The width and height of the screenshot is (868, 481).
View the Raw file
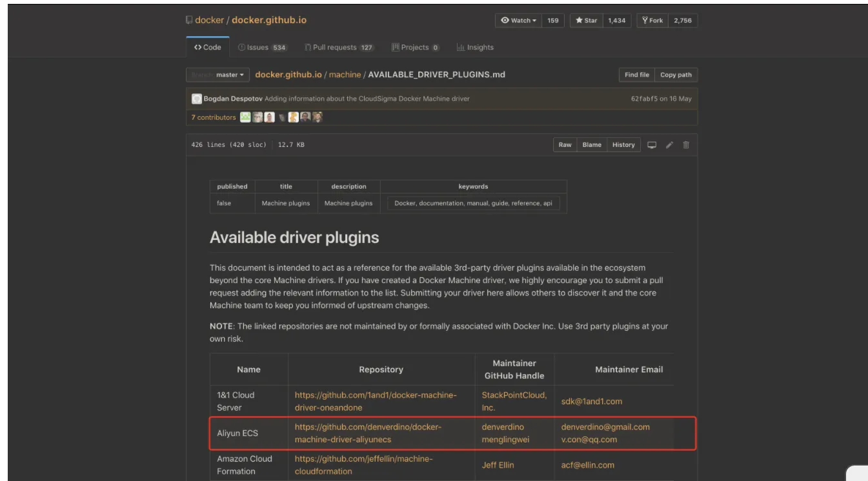point(565,145)
